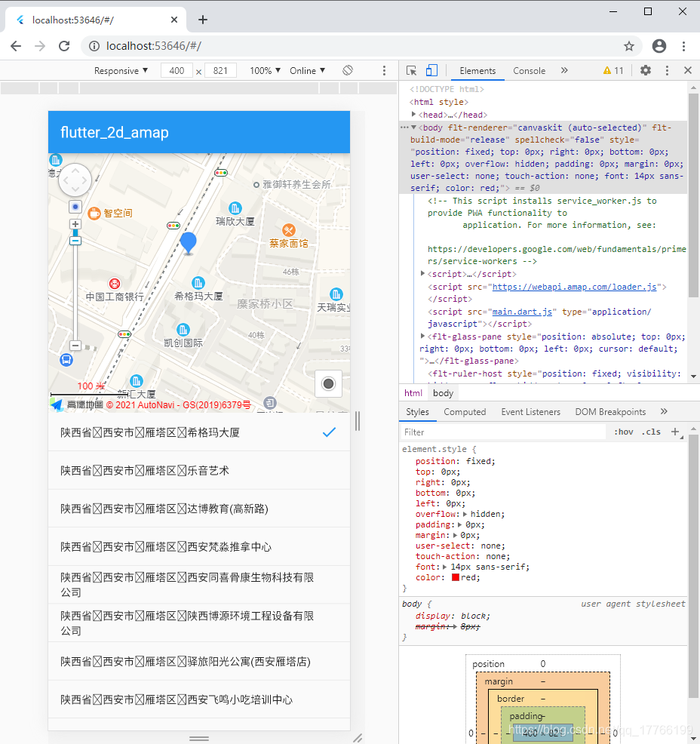
Task: Open the webapi.amap.com loader.js link
Action: point(574,287)
